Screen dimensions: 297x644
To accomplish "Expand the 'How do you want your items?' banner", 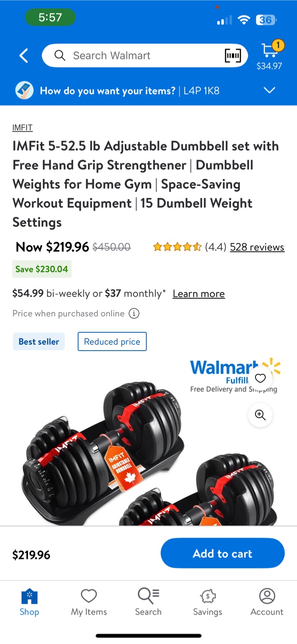I will pyautogui.click(x=148, y=90).
